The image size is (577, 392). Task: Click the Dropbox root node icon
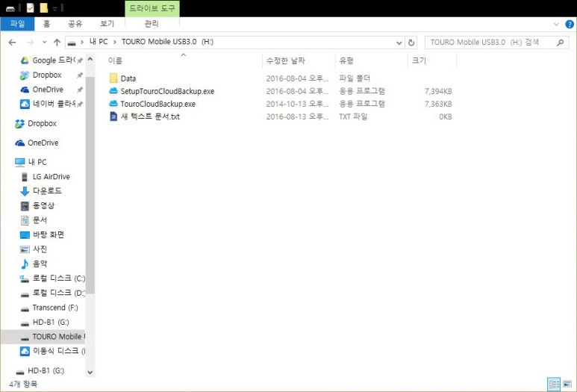click(20, 124)
